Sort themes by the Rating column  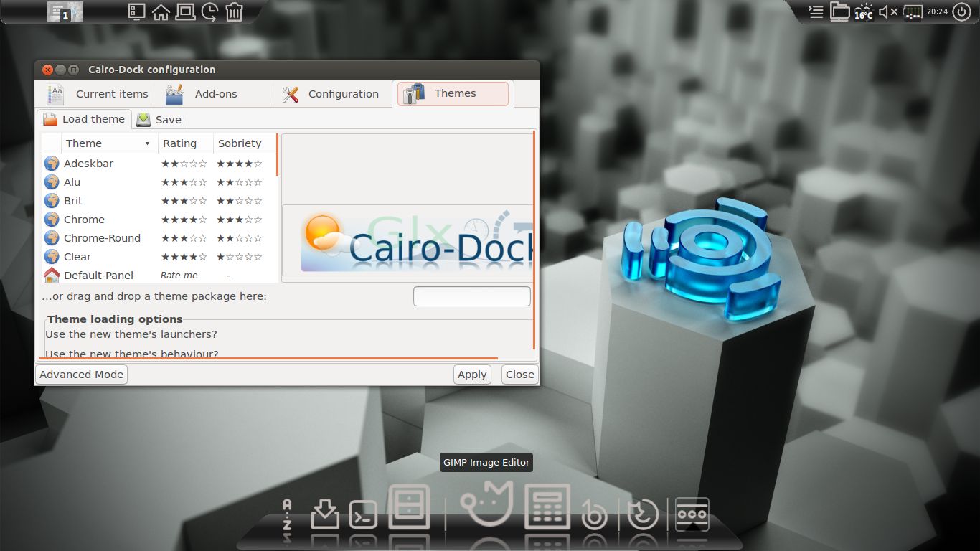coord(185,143)
